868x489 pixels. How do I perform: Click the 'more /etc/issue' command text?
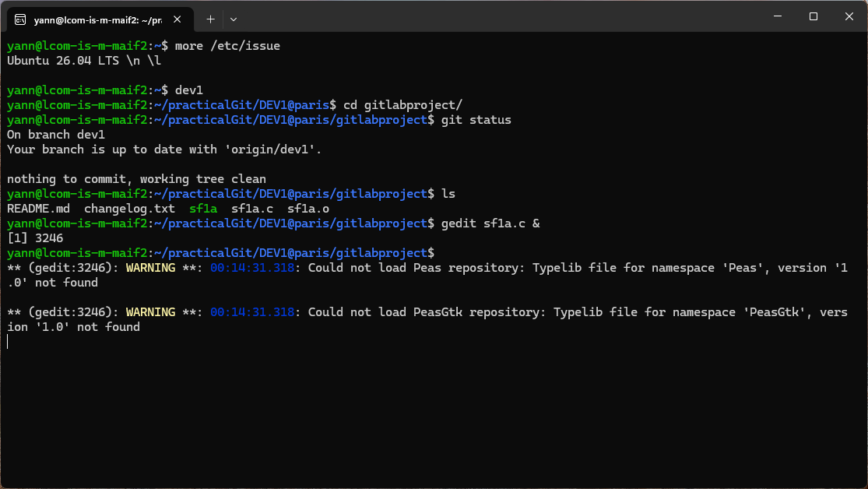227,46
